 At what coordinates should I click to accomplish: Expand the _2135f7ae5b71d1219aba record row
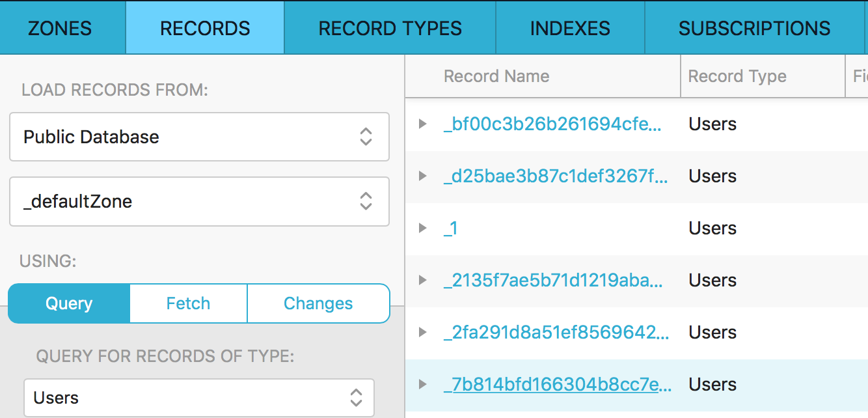tap(423, 280)
